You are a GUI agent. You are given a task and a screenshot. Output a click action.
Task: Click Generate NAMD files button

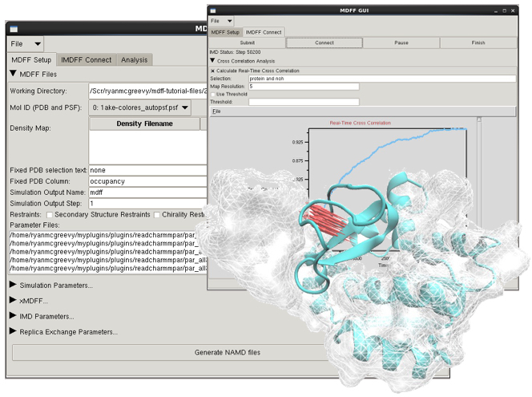[x=228, y=352]
